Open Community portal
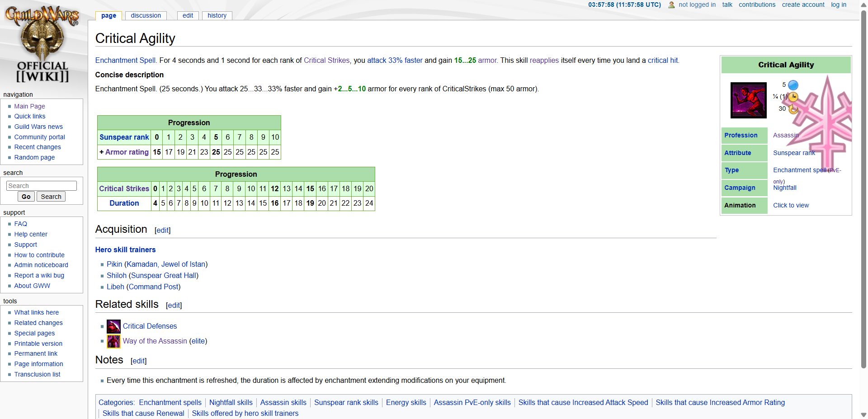 click(39, 137)
